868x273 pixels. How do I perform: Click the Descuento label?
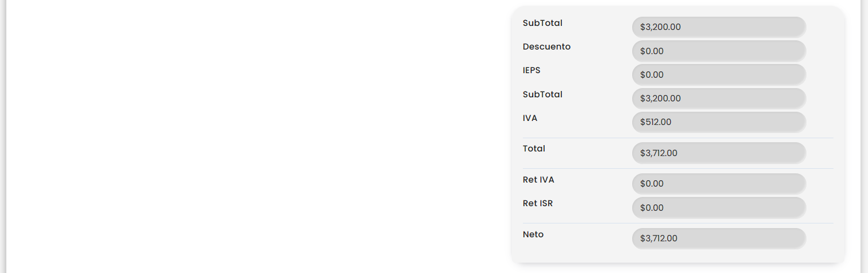click(546, 47)
